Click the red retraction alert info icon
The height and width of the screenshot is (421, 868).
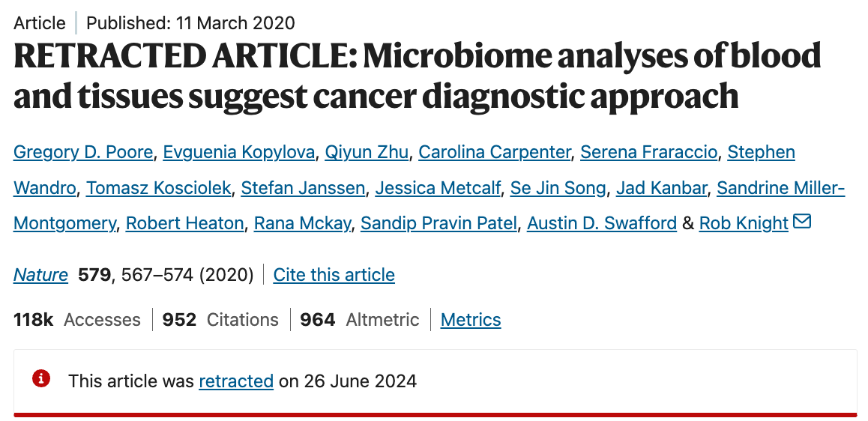click(x=41, y=379)
